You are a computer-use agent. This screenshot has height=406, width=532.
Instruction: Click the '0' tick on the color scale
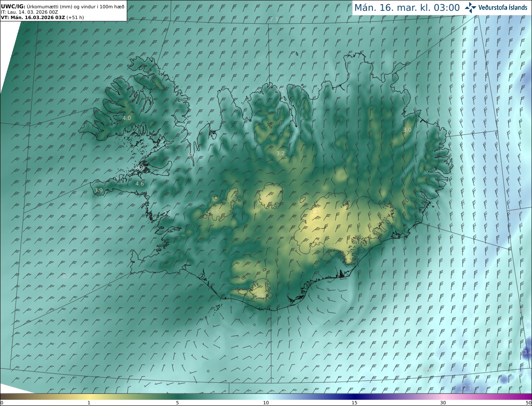(x=2, y=403)
